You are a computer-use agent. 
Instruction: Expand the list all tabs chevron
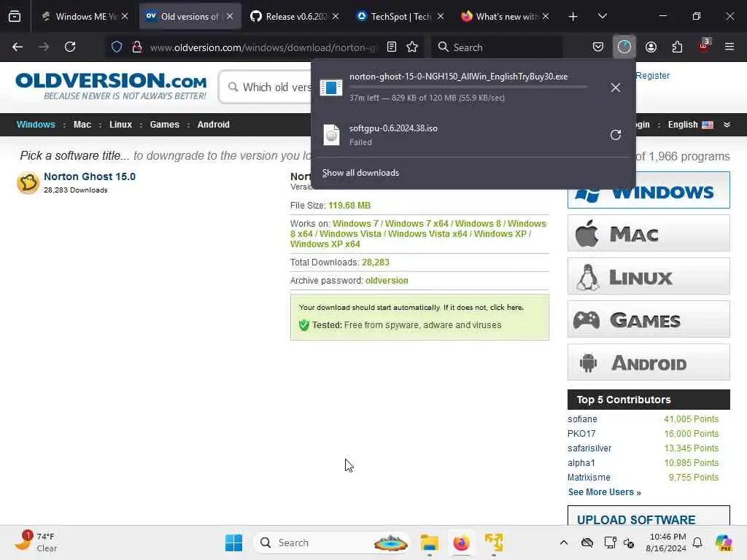[x=602, y=17]
